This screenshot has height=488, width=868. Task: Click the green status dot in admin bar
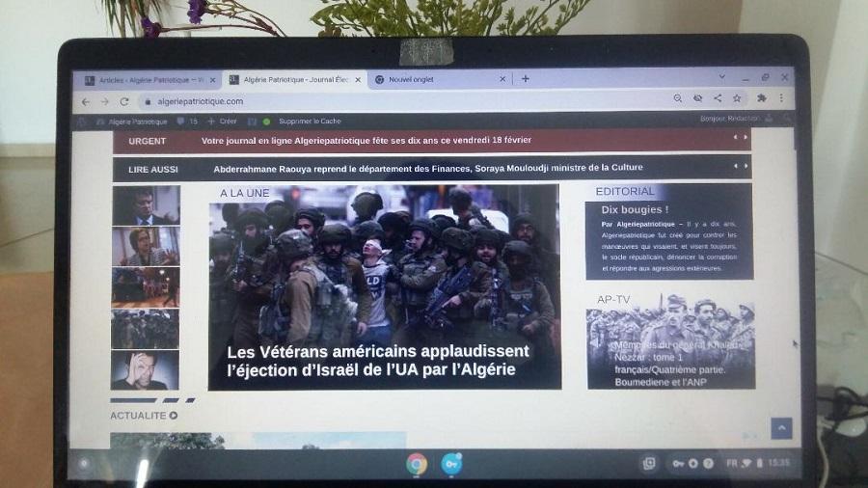tap(266, 122)
